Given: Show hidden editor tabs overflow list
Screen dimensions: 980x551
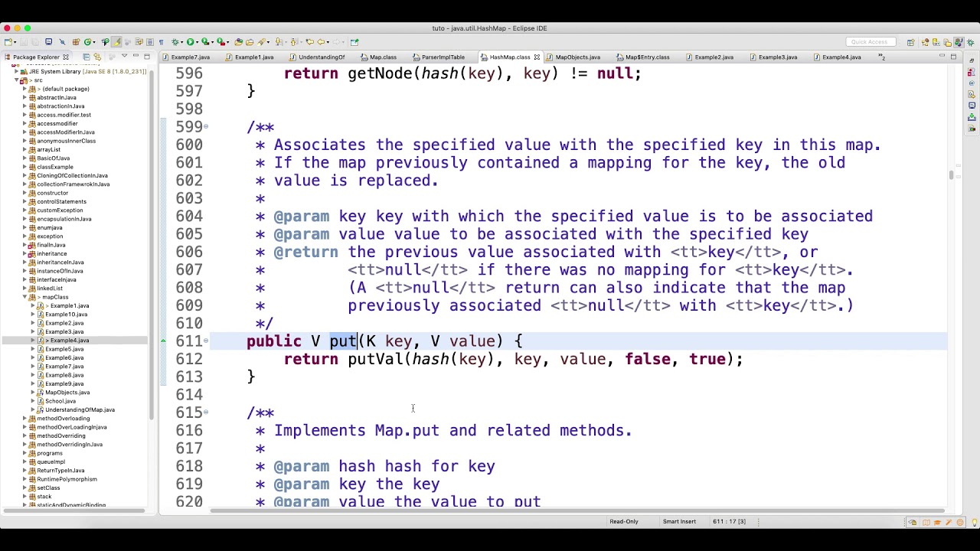Looking at the screenshot, I should 881,57.
